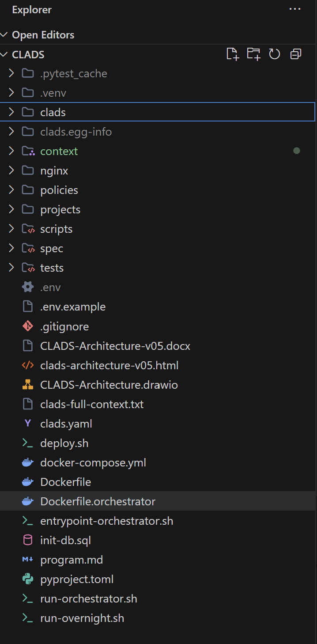The image size is (317, 644).
Task: Collapse the Open Editors section
Action: click(x=4, y=35)
